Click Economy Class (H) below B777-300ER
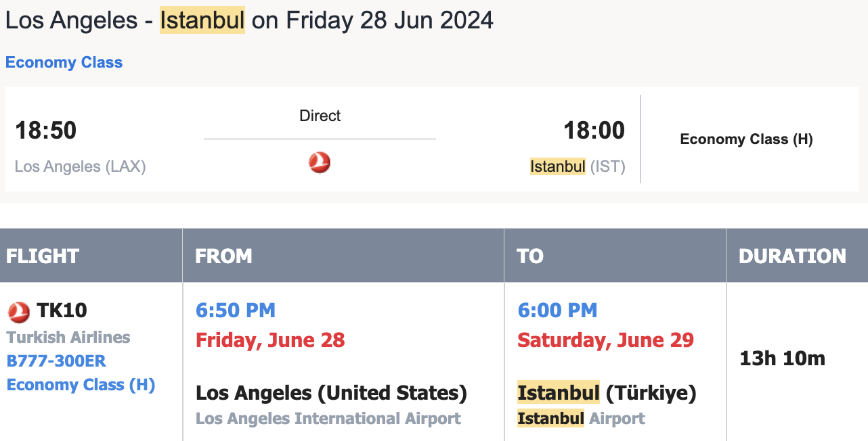Screen dimensions: 868x441 pos(81,385)
